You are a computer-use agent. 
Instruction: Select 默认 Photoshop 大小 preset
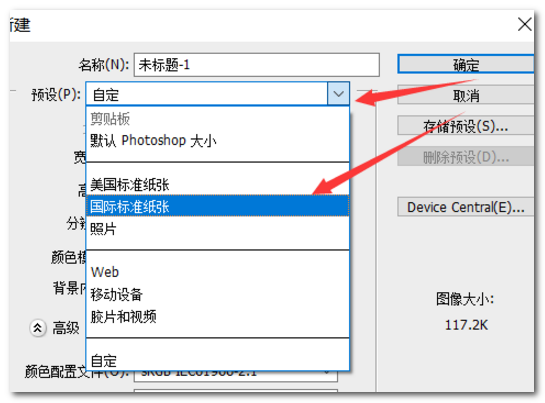pos(218,141)
